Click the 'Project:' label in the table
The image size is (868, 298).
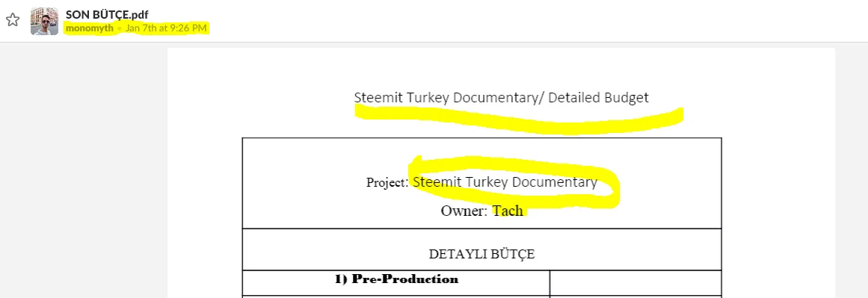(387, 182)
